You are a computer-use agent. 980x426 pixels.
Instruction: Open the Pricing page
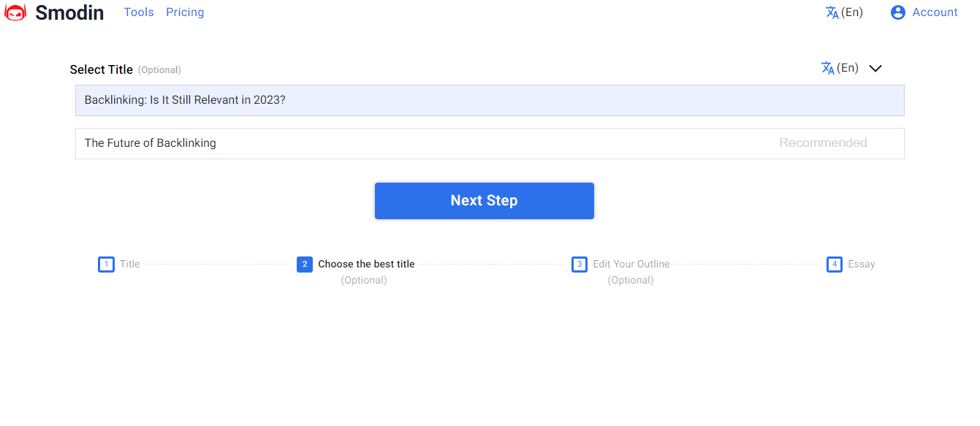tap(185, 12)
